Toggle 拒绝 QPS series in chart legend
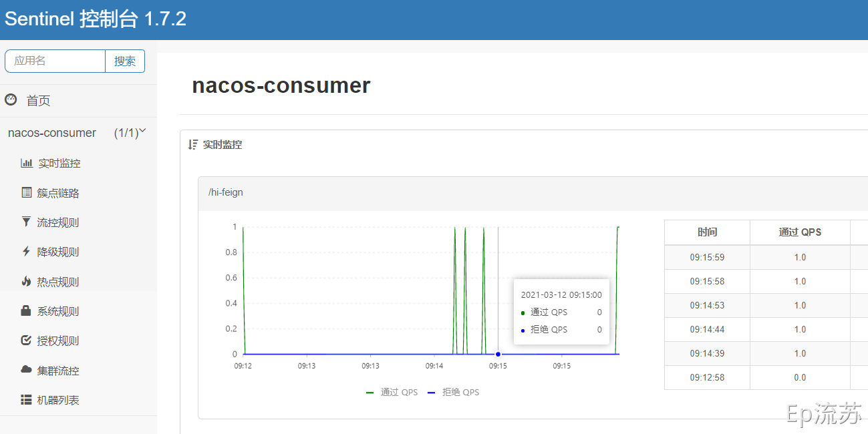Viewport: 868px width, 434px height. (x=453, y=392)
